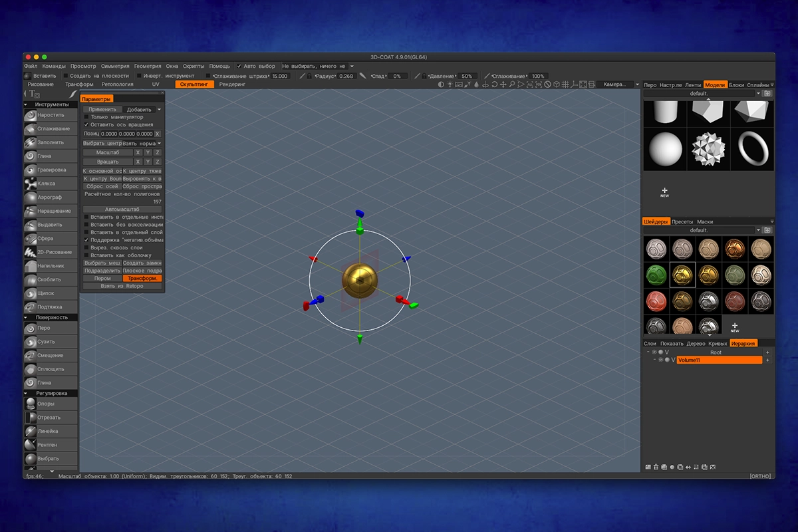Open the Геометрия menu
The image size is (798, 532).
147,66
